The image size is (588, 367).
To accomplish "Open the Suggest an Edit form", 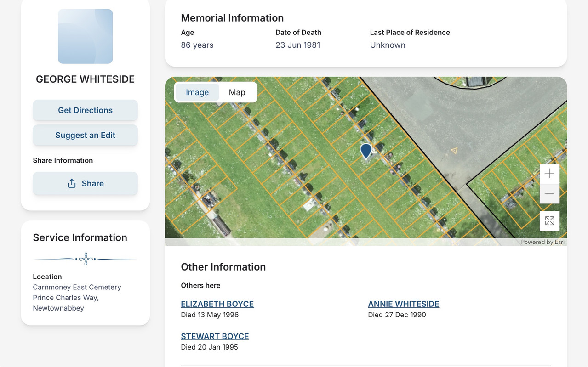I will point(85,135).
